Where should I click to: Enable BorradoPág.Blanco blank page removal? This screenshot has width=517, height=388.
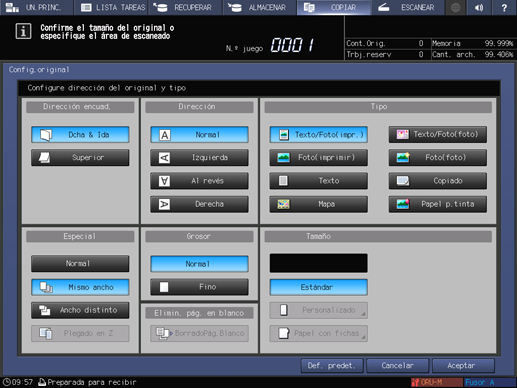[x=199, y=333]
